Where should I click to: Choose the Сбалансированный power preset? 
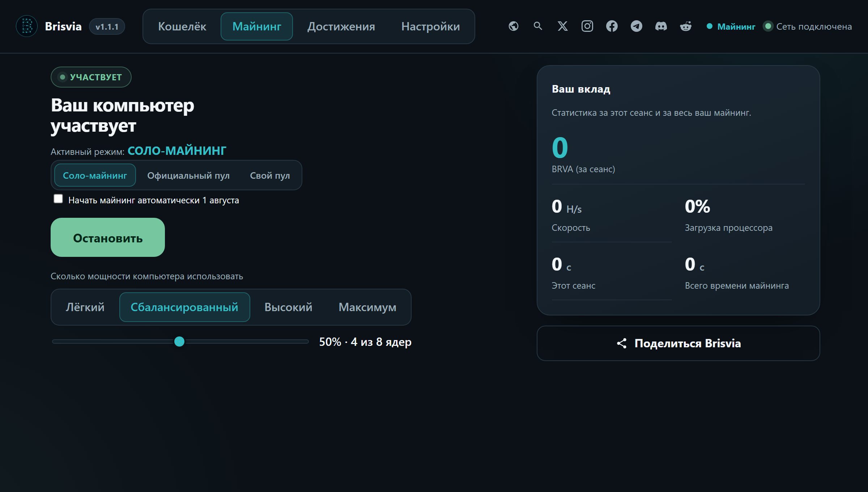click(x=184, y=307)
